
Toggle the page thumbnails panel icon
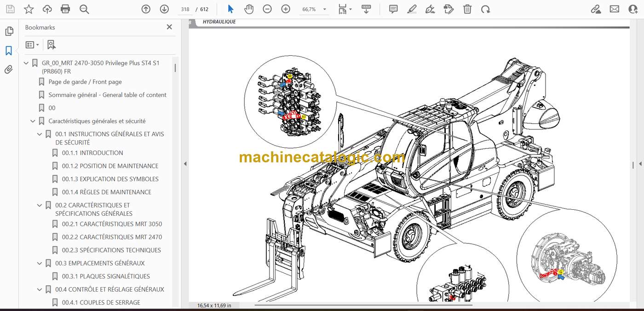coord(9,31)
